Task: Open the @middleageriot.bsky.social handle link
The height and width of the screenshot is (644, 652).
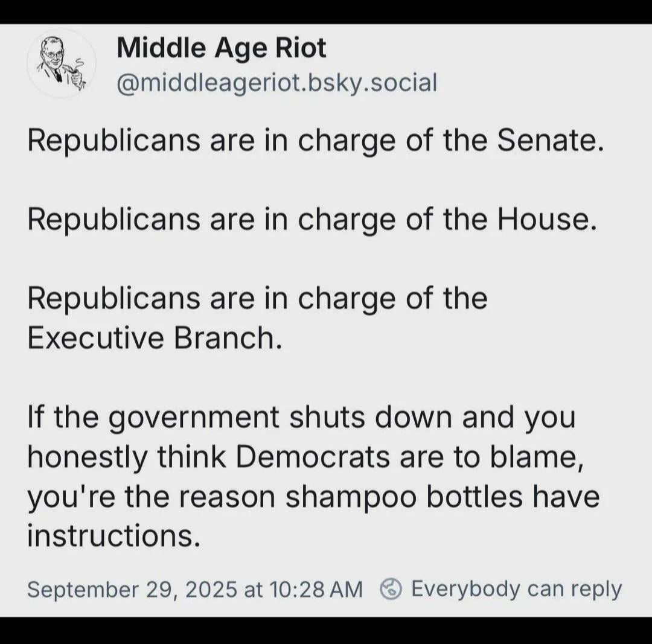Action: pyautogui.click(x=276, y=82)
